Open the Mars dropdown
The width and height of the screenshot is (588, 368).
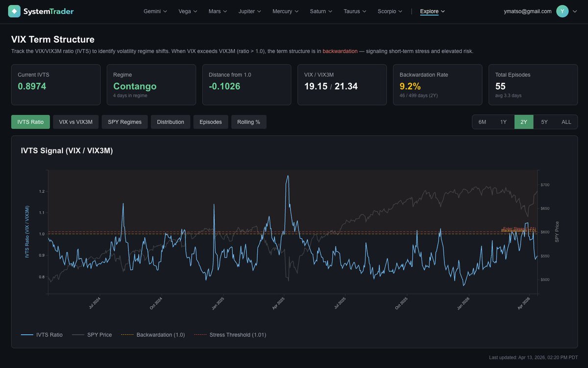click(218, 11)
